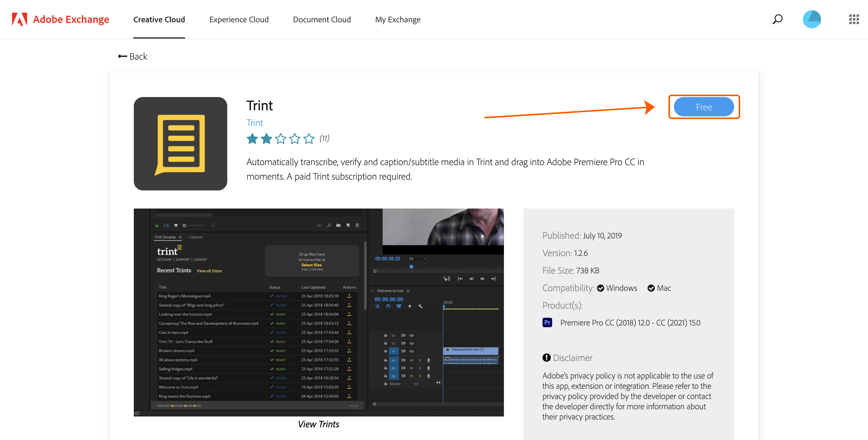Image resolution: width=868 pixels, height=440 pixels.
Task: Switch to the Experience Cloud tab
Action: click(239, 20)
